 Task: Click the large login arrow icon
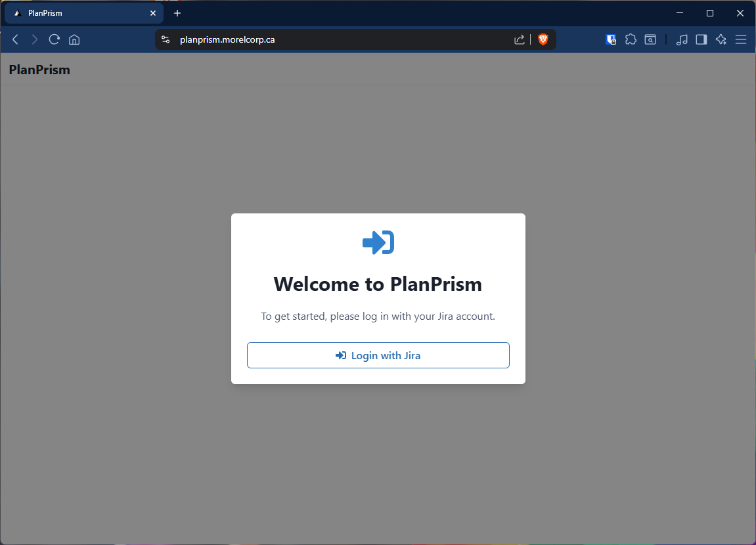click(378, 242)
